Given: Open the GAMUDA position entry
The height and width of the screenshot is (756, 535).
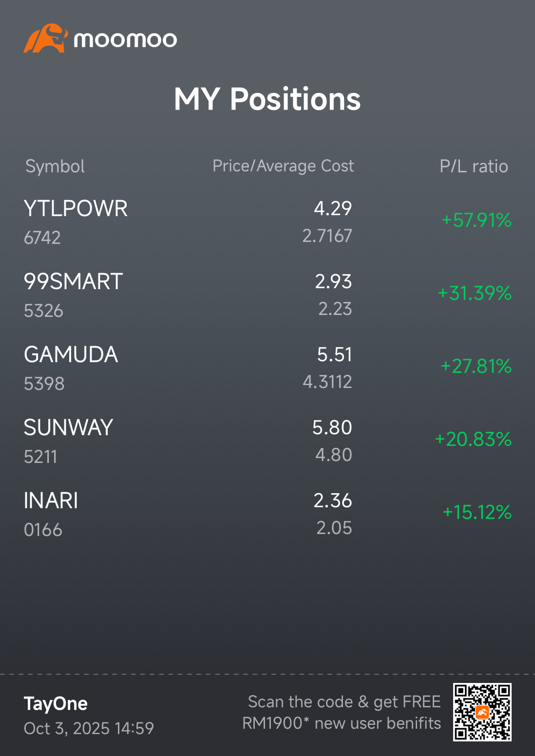Looking at the screenshot, I should pos(71,355).
